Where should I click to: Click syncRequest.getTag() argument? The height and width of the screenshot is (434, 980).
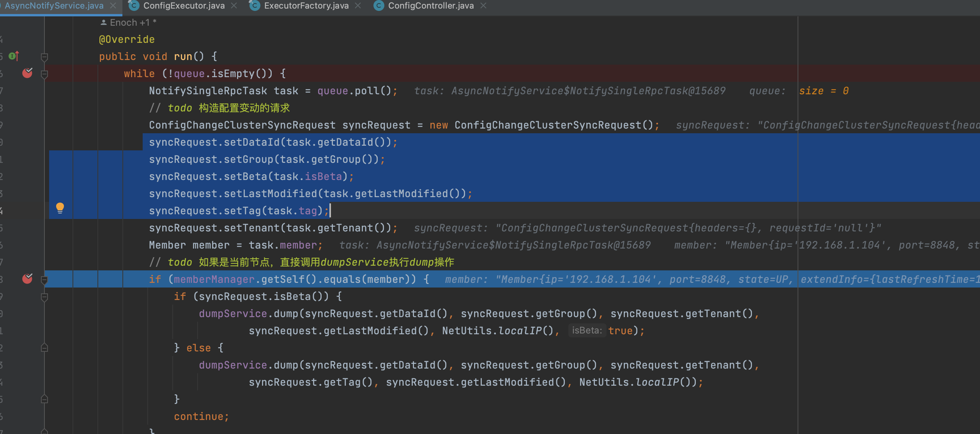(x=311, y=382)
